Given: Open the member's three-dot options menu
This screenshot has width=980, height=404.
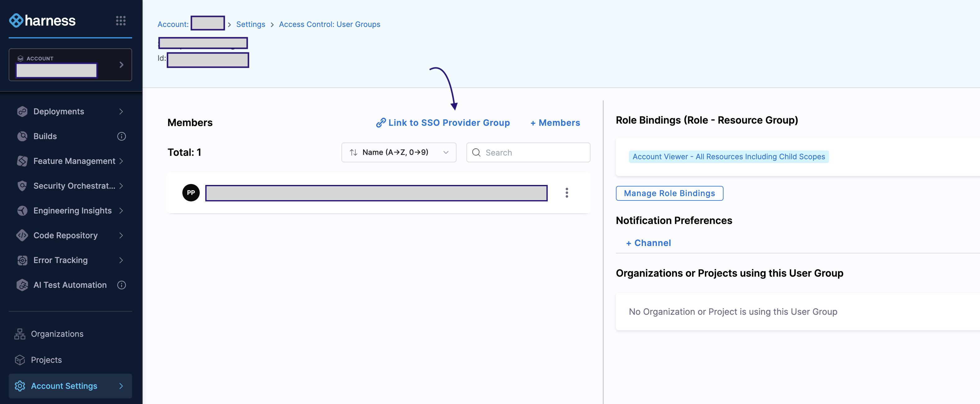Looking at the screenshot, I should tap(567, 193).
